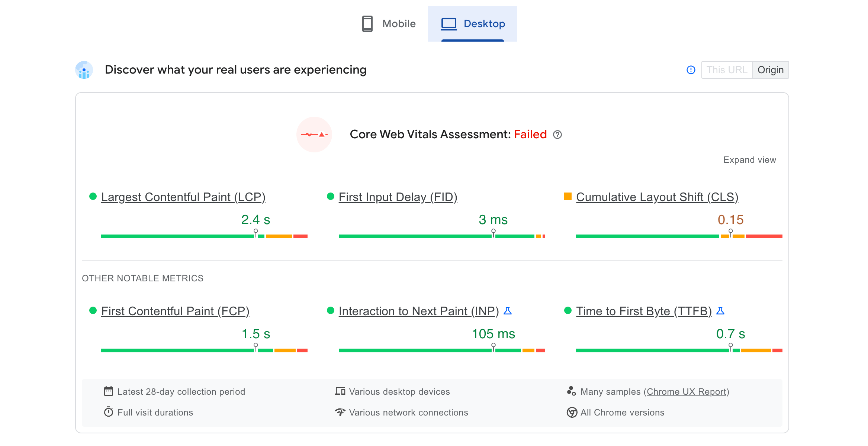Click the experiment flask icon next to INP
The width and height of the screenshot is (868, 446).
(x=508, y=311)
